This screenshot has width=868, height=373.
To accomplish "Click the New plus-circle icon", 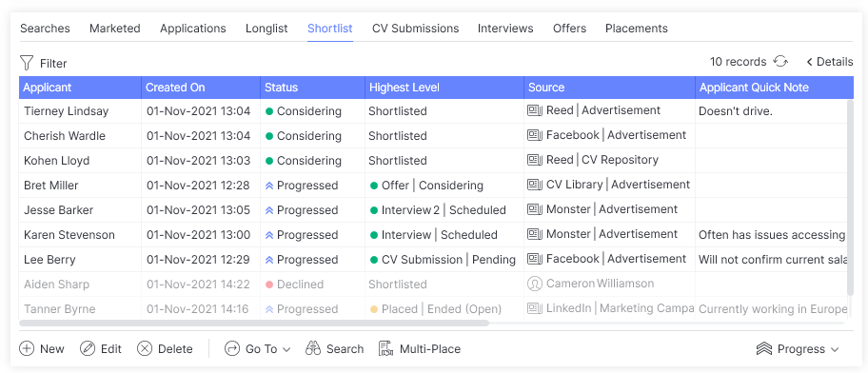I will 27,348.
